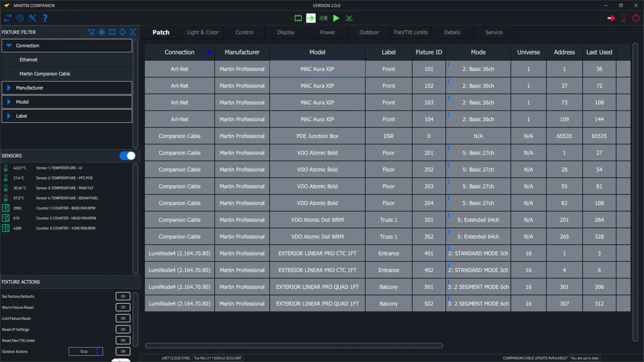Open the Service tab
Viewport: 644px width, 362px height.
(x=494, y=32)
